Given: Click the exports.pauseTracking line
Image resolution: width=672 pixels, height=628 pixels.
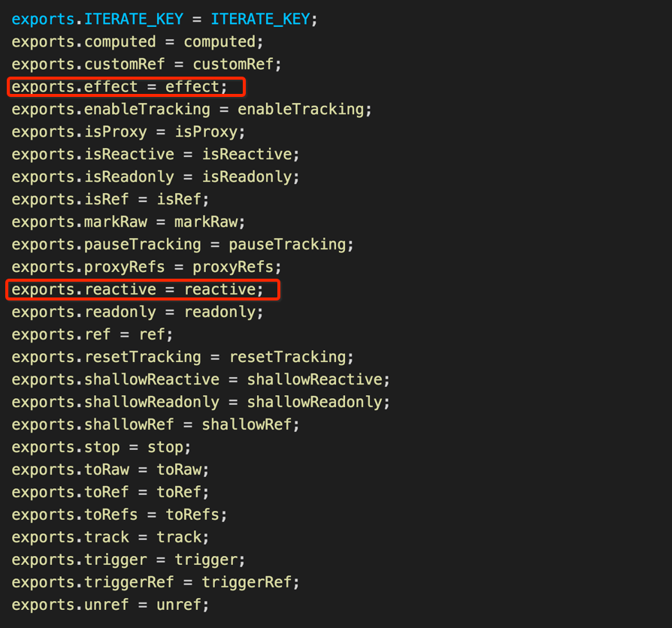Looking at the screenshot, I should pos(183,245).
